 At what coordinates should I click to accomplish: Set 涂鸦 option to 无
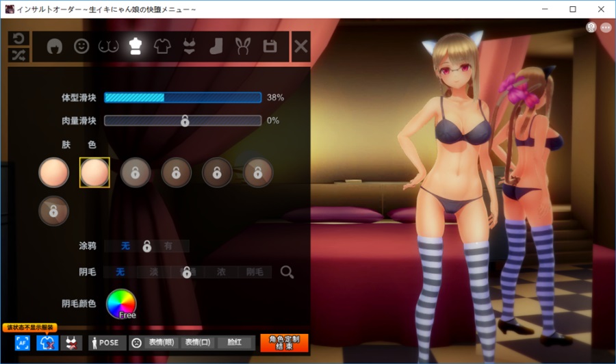[x=125, y=246]
